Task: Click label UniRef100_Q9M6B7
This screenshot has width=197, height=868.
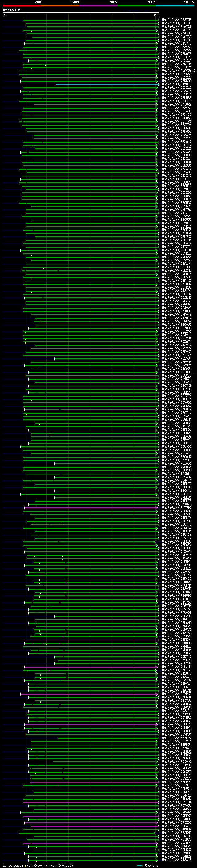Action: [177, 128]
